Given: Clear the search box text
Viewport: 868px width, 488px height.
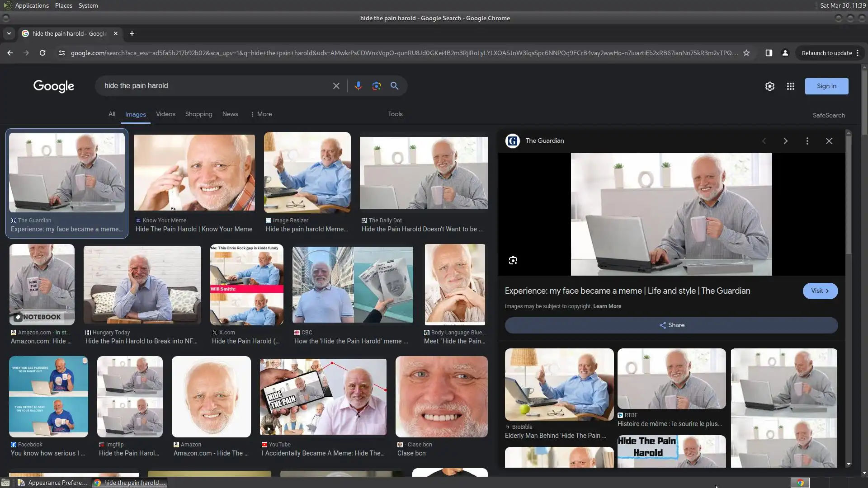Looking at the screenshot, I should 336,86.
